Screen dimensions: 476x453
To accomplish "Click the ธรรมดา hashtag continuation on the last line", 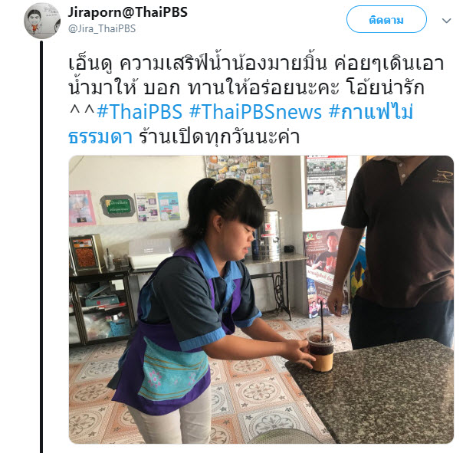I will point(100,137).
